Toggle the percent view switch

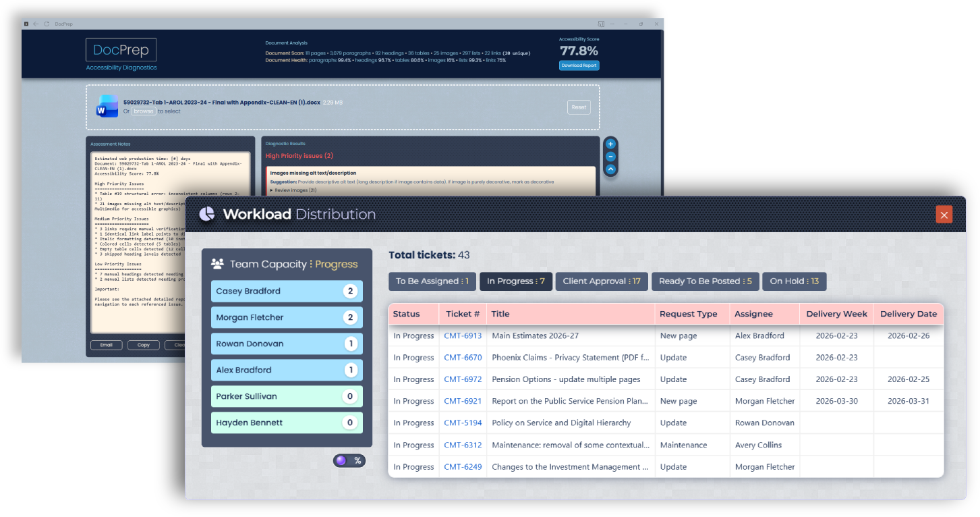pos(349,460)
